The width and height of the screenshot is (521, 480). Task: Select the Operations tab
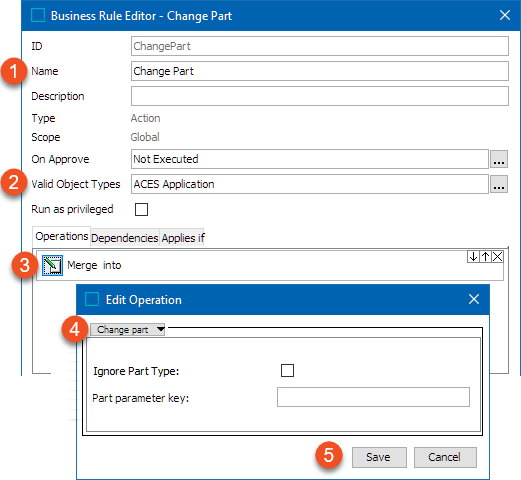tap(61, 236)
